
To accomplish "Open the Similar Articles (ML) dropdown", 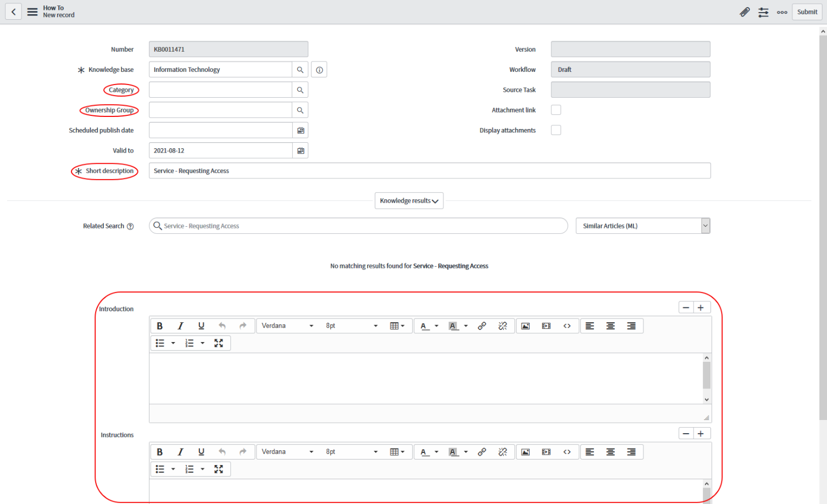I will [x=705, y=226].
